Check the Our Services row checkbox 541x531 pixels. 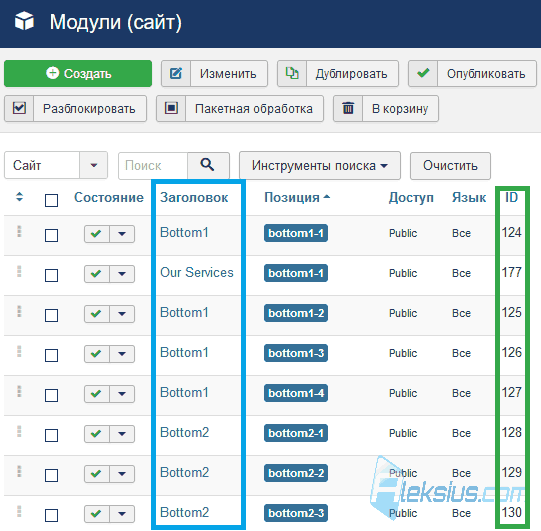(51, 276)
